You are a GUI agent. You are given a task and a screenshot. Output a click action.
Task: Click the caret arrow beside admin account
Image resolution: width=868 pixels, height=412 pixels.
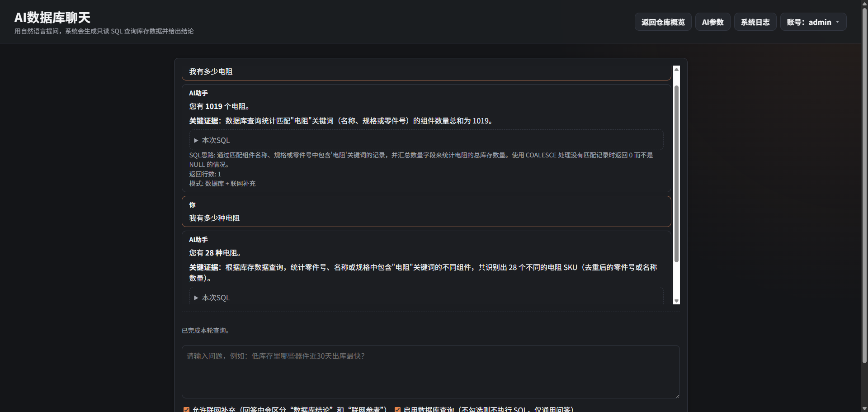838,22
